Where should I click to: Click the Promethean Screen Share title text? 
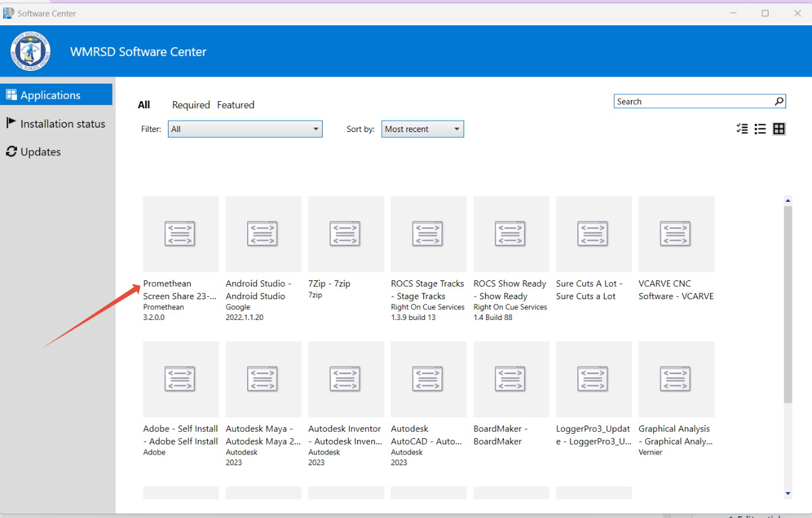[x=180, y=290]
